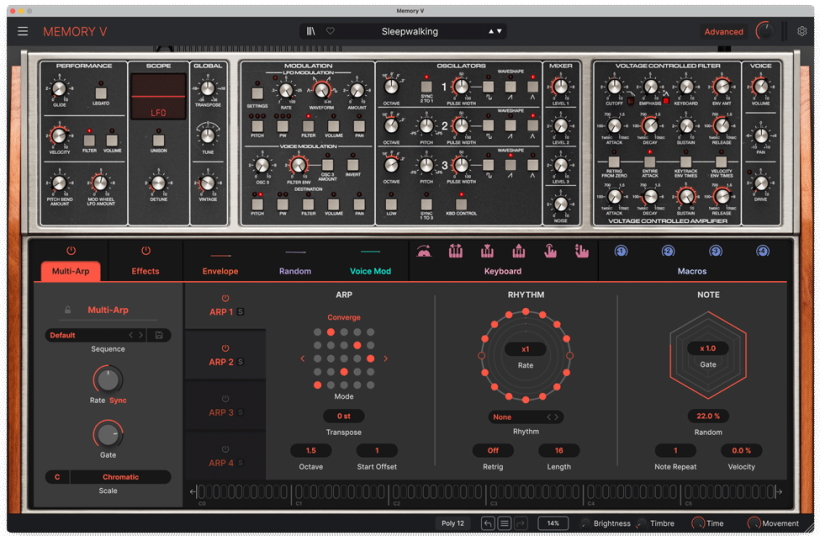Open the hamburger main menu
The width and height of the screenshot is (820, 536).
coord(22,31)
